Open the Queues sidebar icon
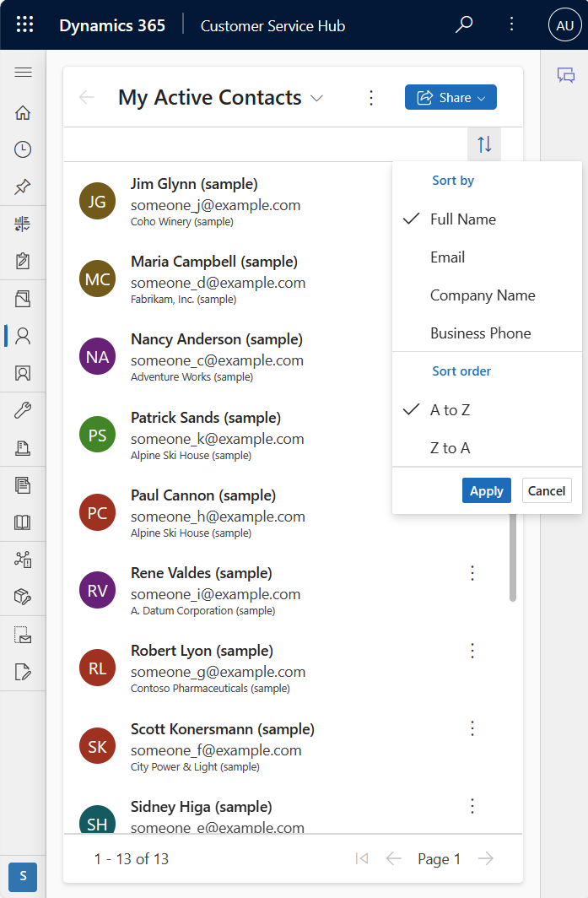588x898 pixels. [x=23, y=447]
